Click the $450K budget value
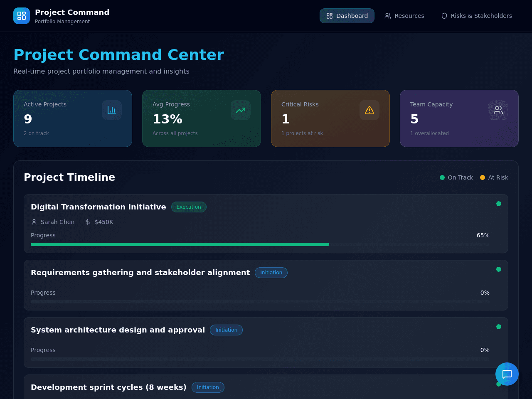This screenshot has width=532, height=399. [x=104, y=222]
